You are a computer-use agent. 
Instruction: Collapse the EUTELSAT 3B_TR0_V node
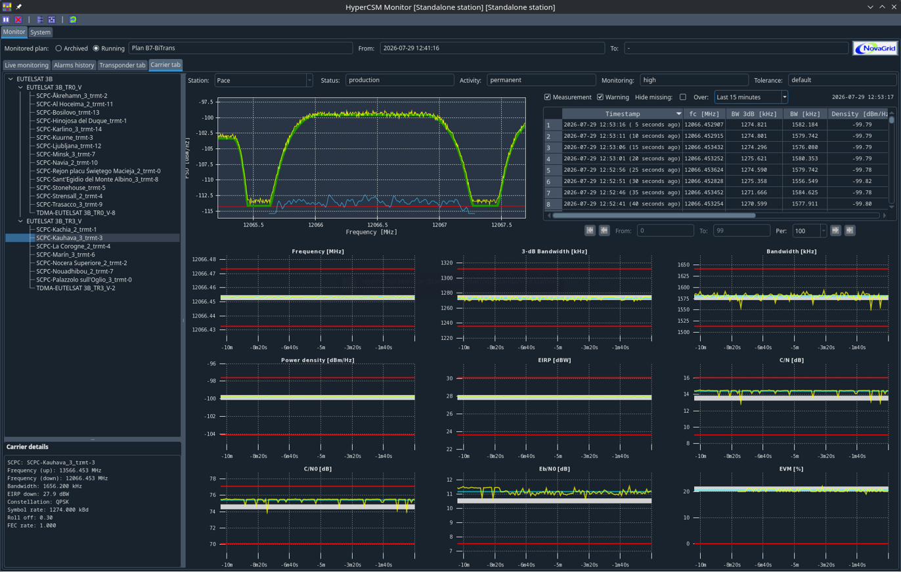pos(20,87)
